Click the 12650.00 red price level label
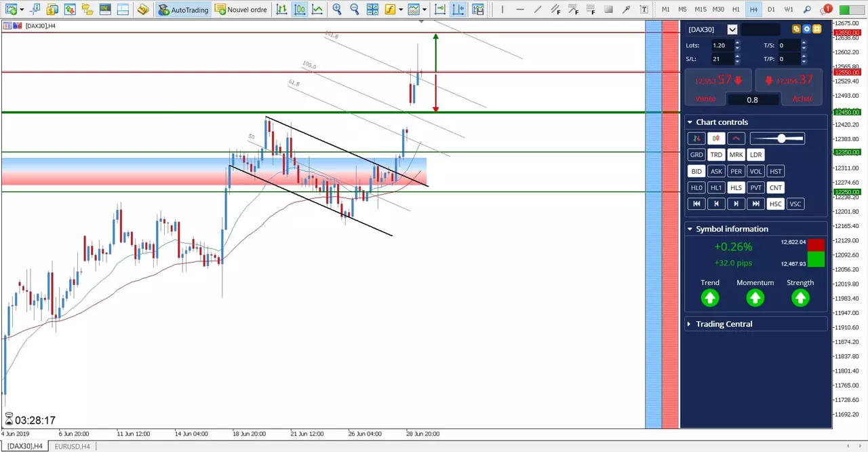 pyautogui.click(x=847, y=33)
